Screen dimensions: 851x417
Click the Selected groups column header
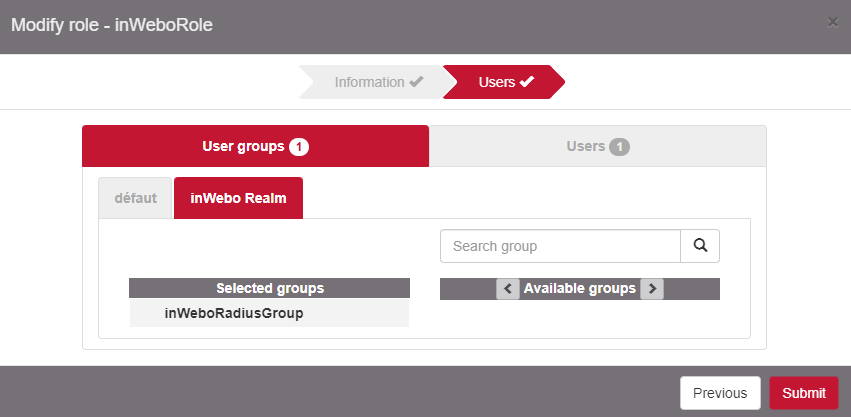[270, 288]
